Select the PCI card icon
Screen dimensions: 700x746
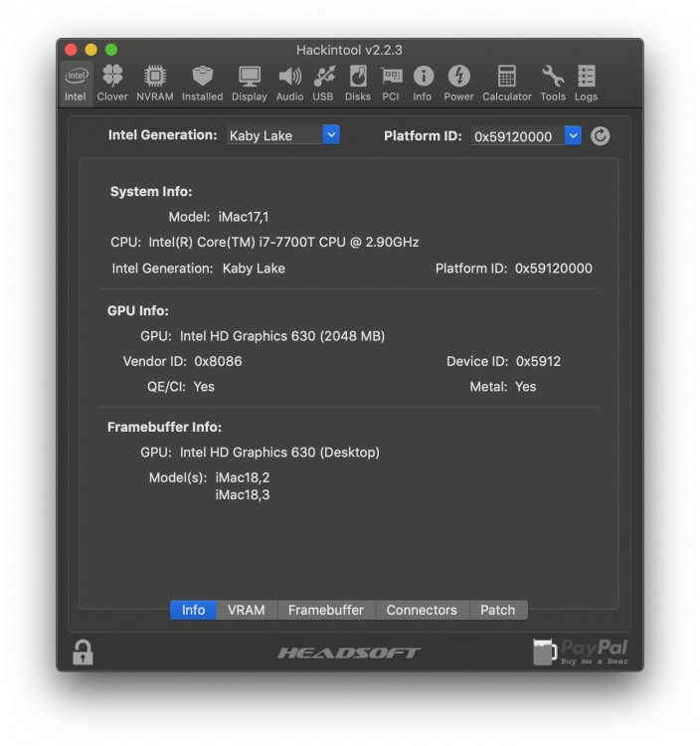pos(391,82)
